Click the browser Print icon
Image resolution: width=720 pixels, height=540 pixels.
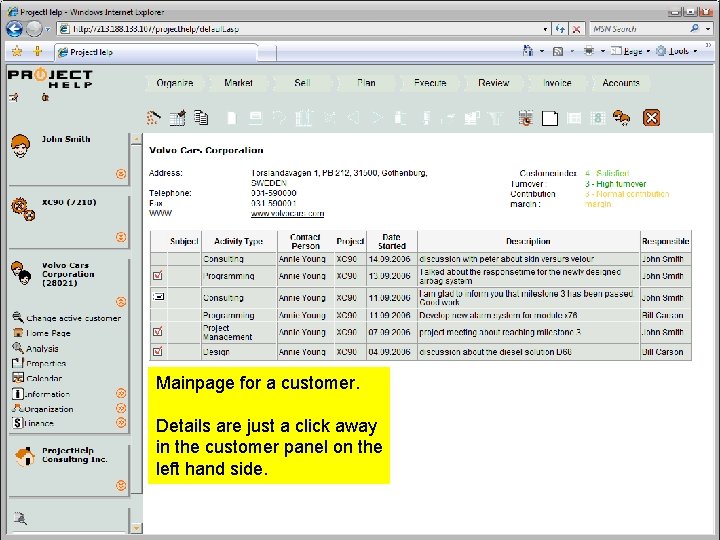[589, 51]
